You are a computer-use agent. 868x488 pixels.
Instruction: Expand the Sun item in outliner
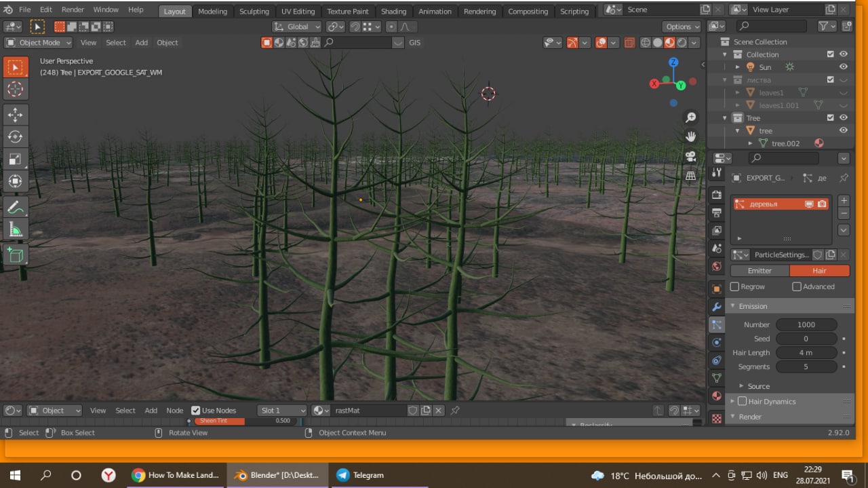(x=738, y=67)
